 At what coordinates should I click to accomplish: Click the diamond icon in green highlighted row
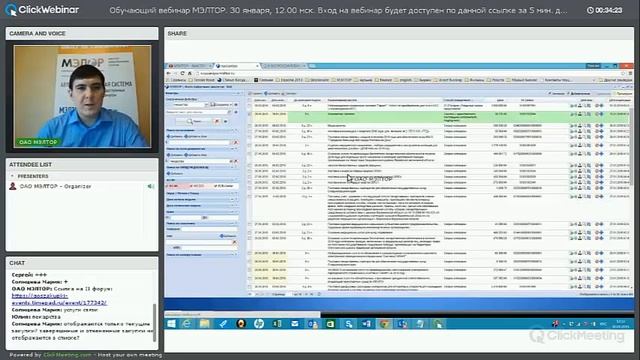[x=602, y=114]
